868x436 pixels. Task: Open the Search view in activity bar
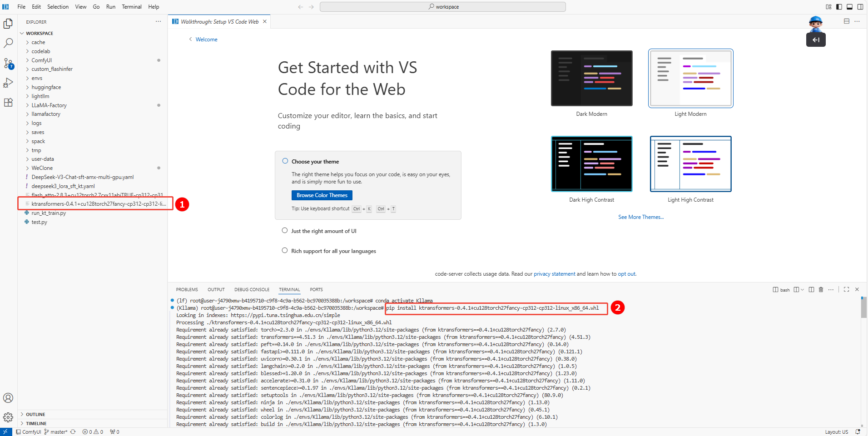[8, 43]
